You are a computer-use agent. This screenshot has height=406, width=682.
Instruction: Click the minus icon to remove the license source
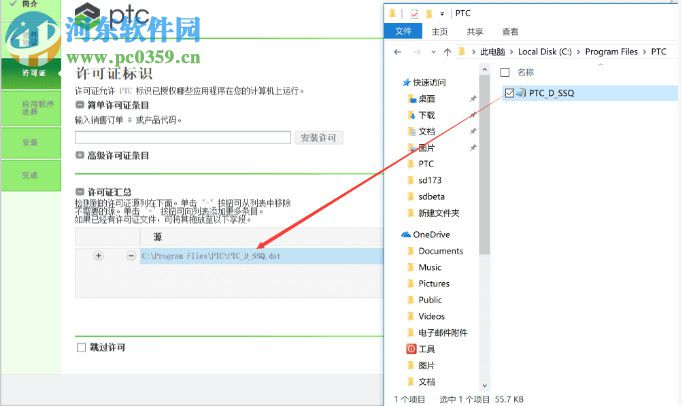130,255
